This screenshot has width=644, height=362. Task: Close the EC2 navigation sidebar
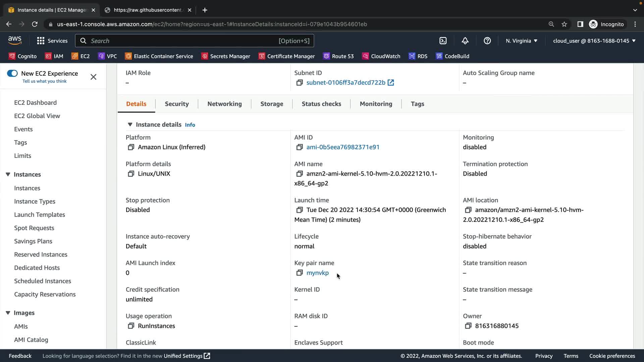(x=93, y=77)
